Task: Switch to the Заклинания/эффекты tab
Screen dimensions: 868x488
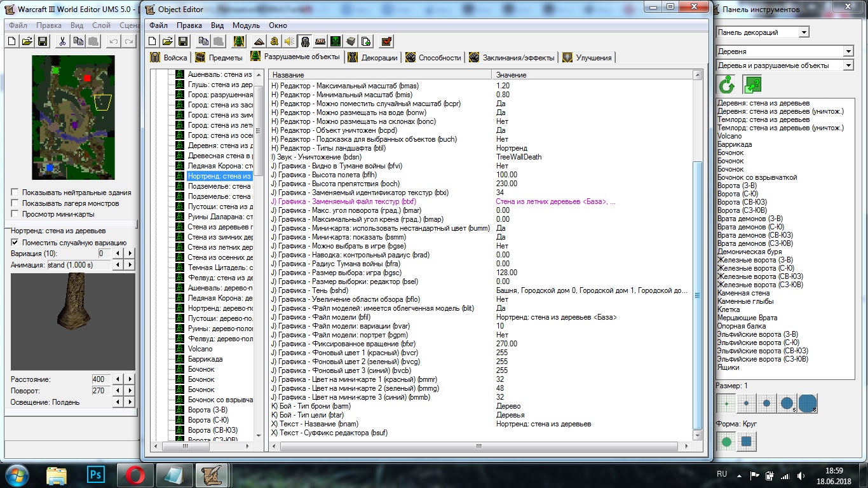Action: point(512,58)
